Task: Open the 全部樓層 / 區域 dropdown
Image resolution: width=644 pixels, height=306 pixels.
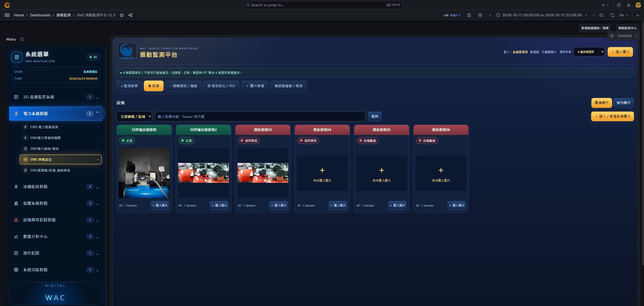Action: pyautogui.click(x=134, y=117)
